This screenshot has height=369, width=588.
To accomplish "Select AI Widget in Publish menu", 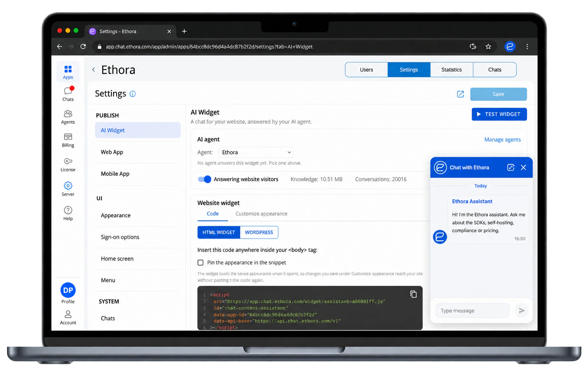I will click(x=138, y=130).
